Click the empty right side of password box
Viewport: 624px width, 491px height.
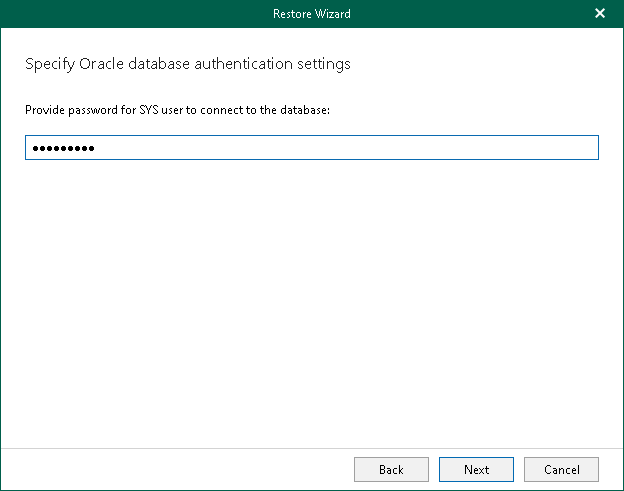pyautogui.click(x=450, y=148)
